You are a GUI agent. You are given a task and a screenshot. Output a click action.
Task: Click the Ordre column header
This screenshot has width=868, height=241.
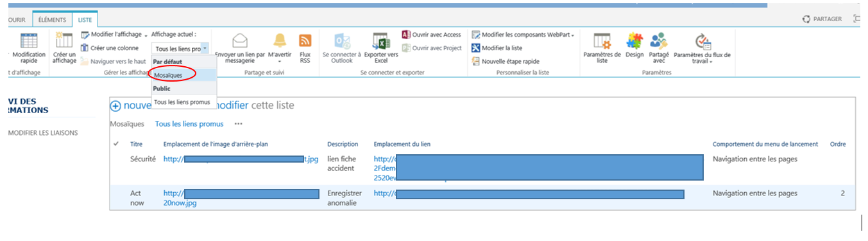(838, 144)
